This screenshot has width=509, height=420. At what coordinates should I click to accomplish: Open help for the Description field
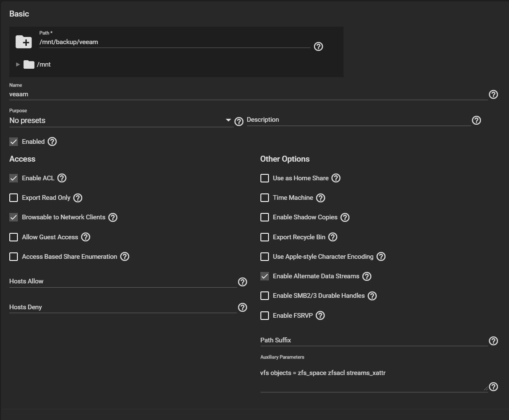coord(476,120)
